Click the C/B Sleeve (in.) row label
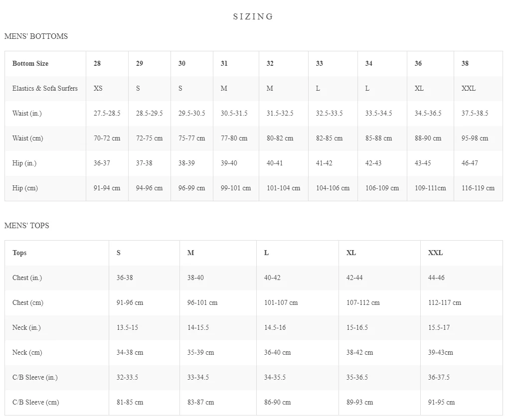508x420 pixels. click(35, 378)
